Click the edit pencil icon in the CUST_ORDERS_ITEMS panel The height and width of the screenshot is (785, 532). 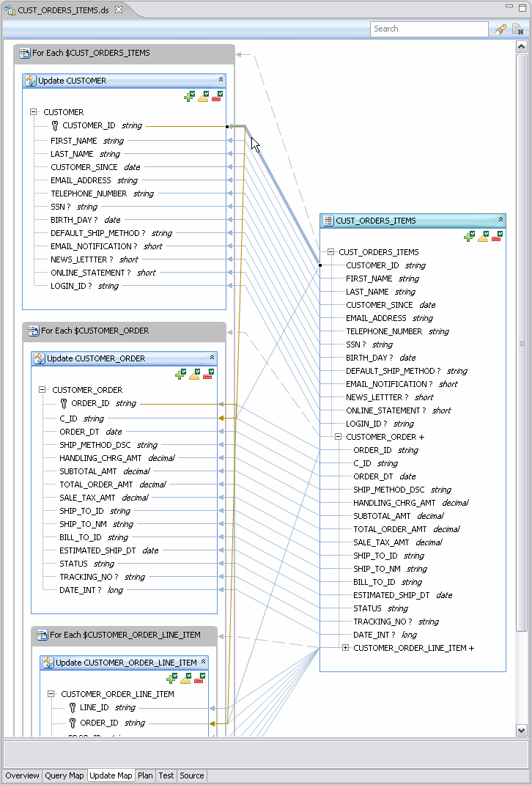click(484, 236)
